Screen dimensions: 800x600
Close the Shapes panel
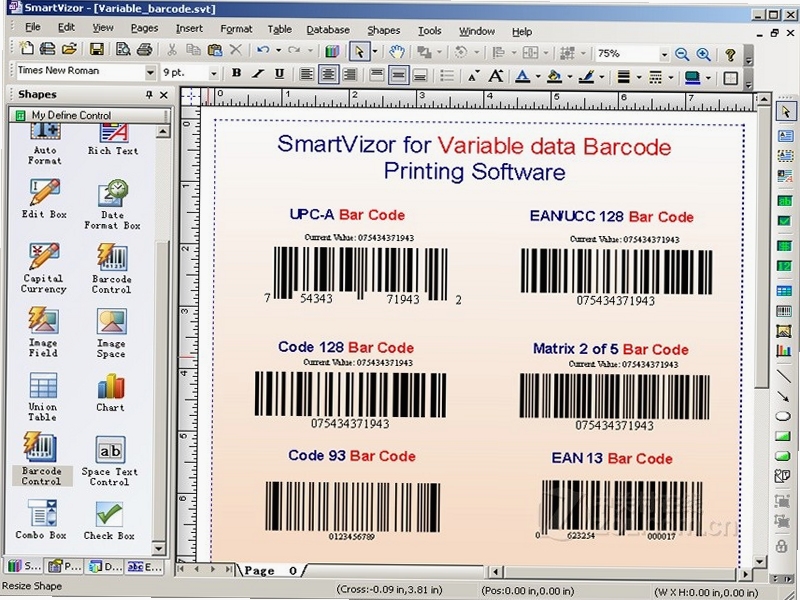(164, 95)
